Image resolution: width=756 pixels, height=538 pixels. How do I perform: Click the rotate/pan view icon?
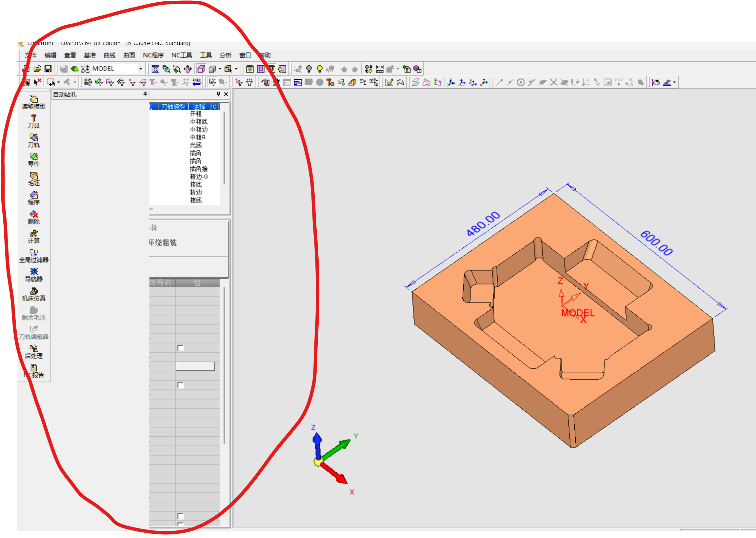click(x=188, y=69)
